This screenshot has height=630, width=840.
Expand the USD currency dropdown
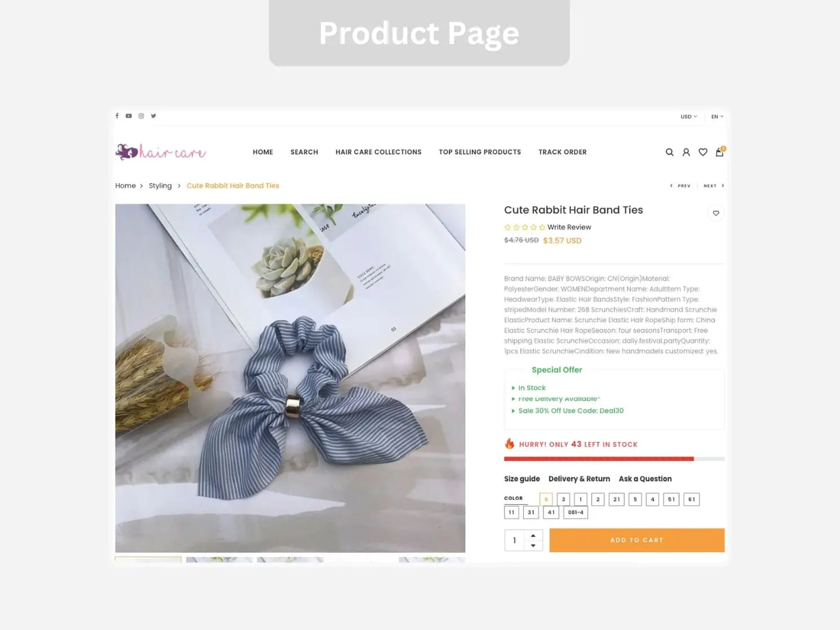(x=689, y=117)
